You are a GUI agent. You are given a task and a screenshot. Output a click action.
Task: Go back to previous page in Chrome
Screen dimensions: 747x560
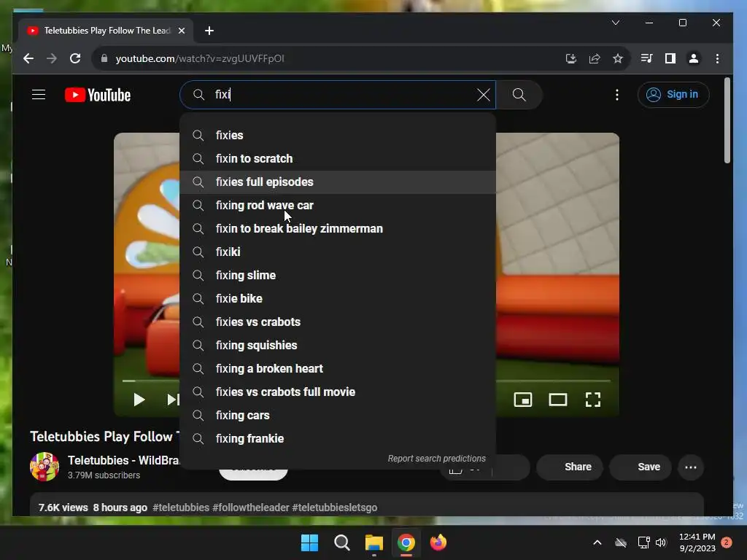[x=28, y=58]
